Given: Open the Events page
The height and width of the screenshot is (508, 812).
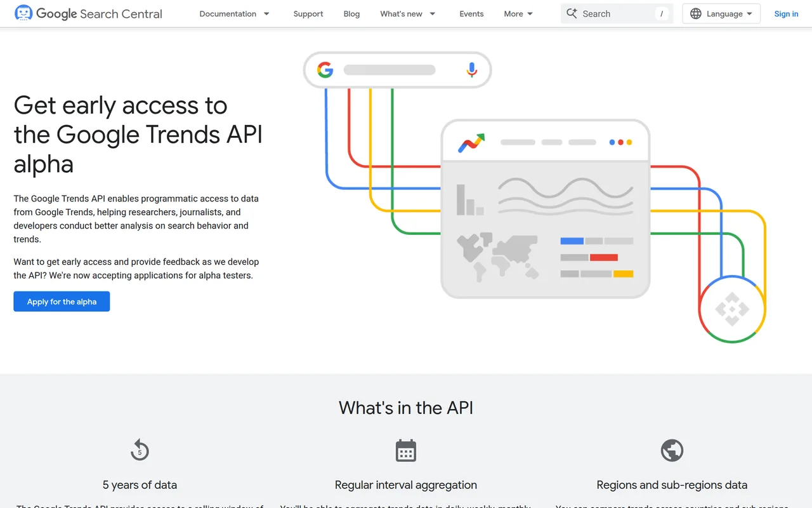Looking at the screenshot, I should tap(471, 13).
